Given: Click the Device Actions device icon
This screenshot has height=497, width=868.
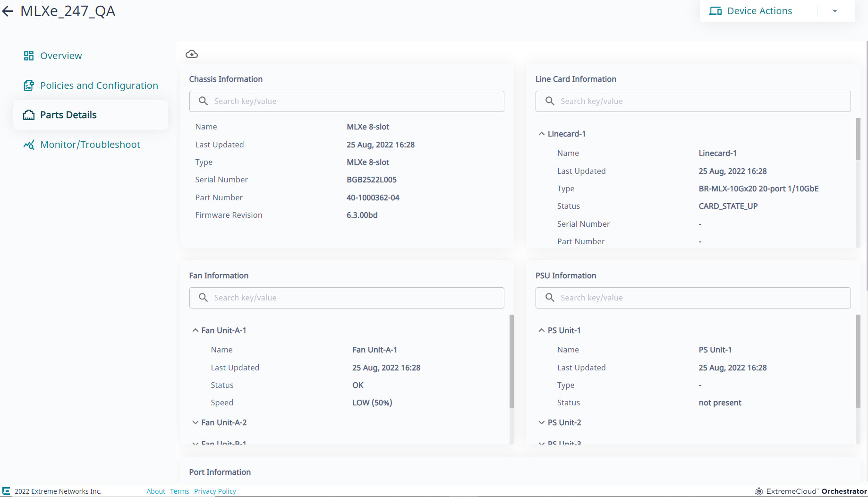Looking at the screenshot, I should coord(715,11).
